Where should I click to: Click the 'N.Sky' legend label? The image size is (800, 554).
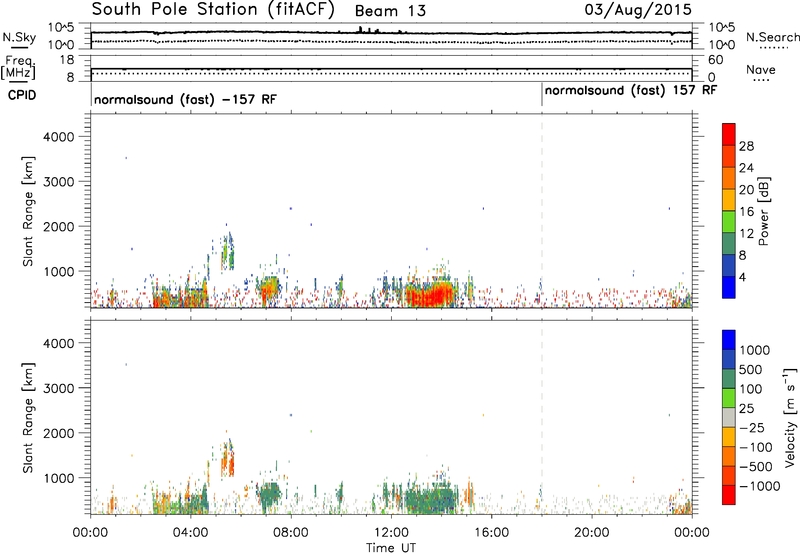[19, 37]
